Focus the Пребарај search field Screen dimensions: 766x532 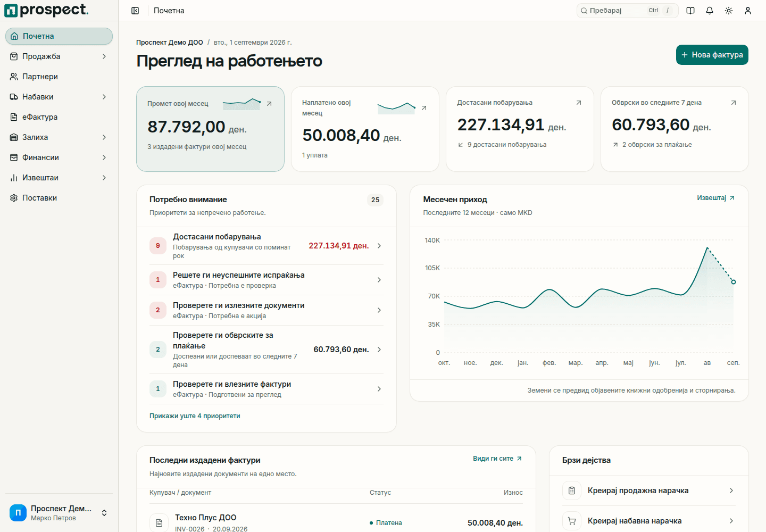(x=627, y=11)
